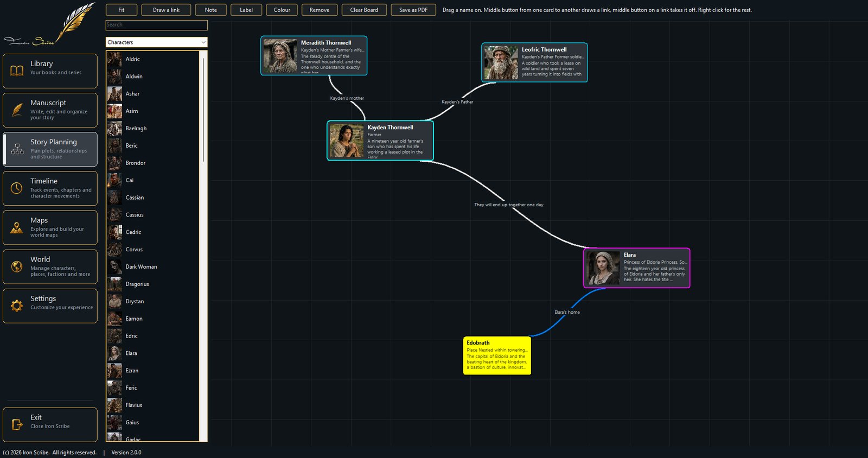Export using Save as PDF
The width and height of the screenshot is (868, 458).
click(x=413, y=10)
